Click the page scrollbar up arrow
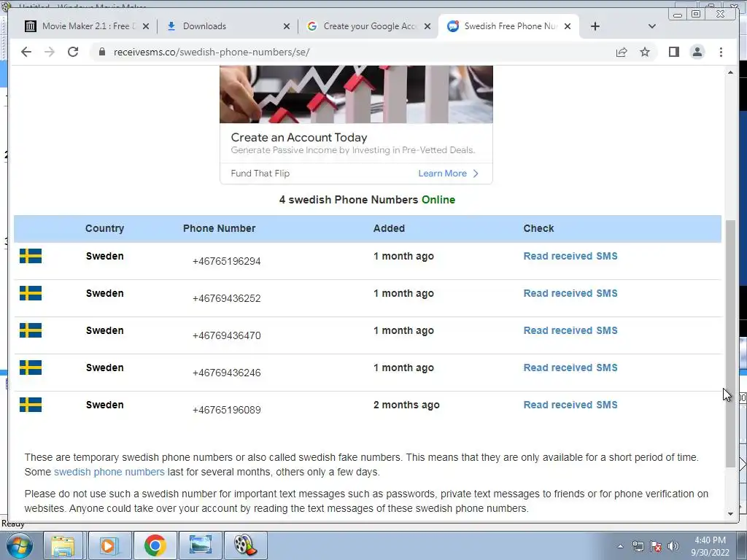Screen dimensions: 747x560 [x=730, y=72]
